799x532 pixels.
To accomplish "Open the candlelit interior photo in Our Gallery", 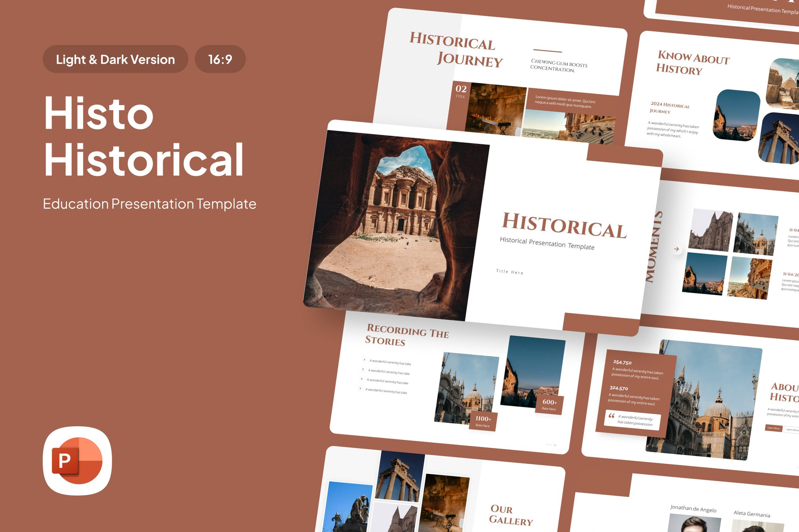I will [444, 503].
